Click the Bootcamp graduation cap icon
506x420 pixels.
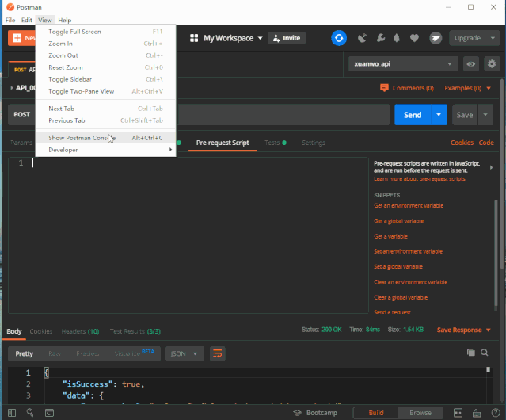[297, 413]
